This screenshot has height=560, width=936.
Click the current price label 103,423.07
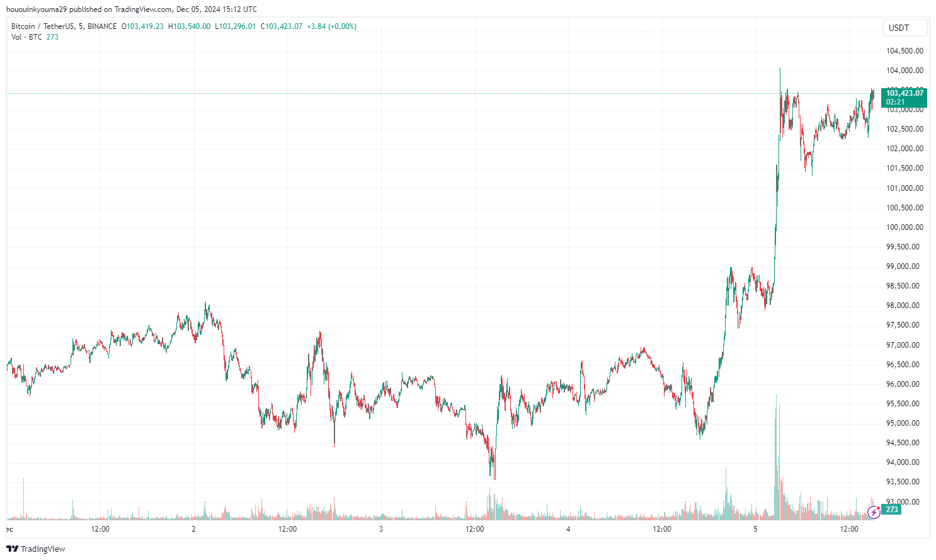point(904,93)
